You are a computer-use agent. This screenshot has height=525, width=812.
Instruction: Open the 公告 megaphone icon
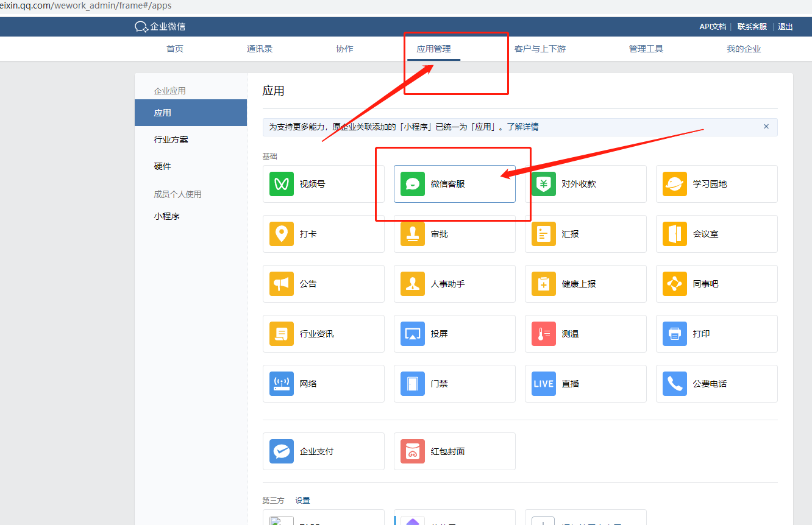pyautogui.click(x=282, y=284)
